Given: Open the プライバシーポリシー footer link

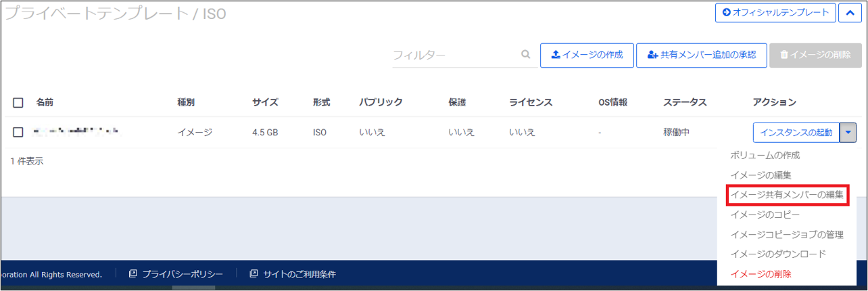Looking at the screenshot, I should (x=183, y=274).
